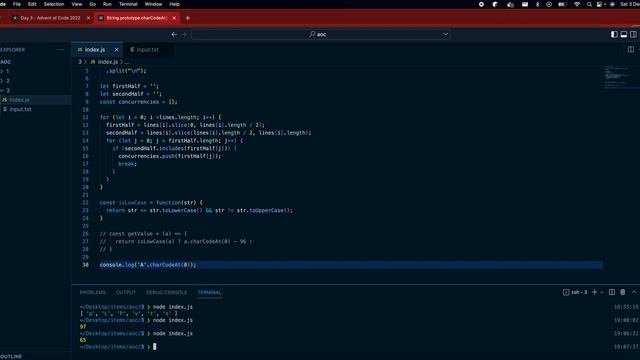
Task: Close the index.js editor tab
Action: 116,50
